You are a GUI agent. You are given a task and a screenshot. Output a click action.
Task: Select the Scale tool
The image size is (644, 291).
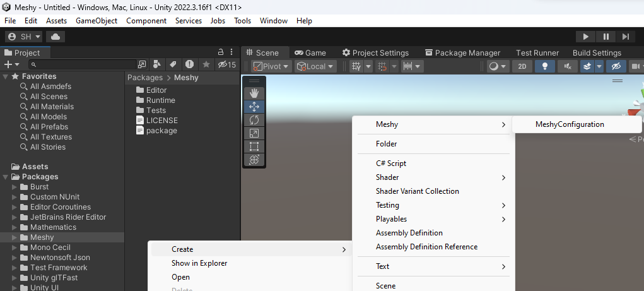coord(254,133)
